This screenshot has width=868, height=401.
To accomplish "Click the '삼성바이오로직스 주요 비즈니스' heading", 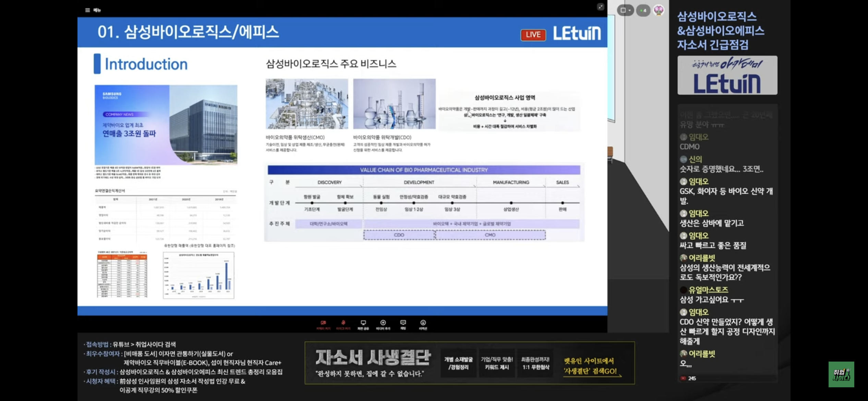I will click(x=331, y=64).
